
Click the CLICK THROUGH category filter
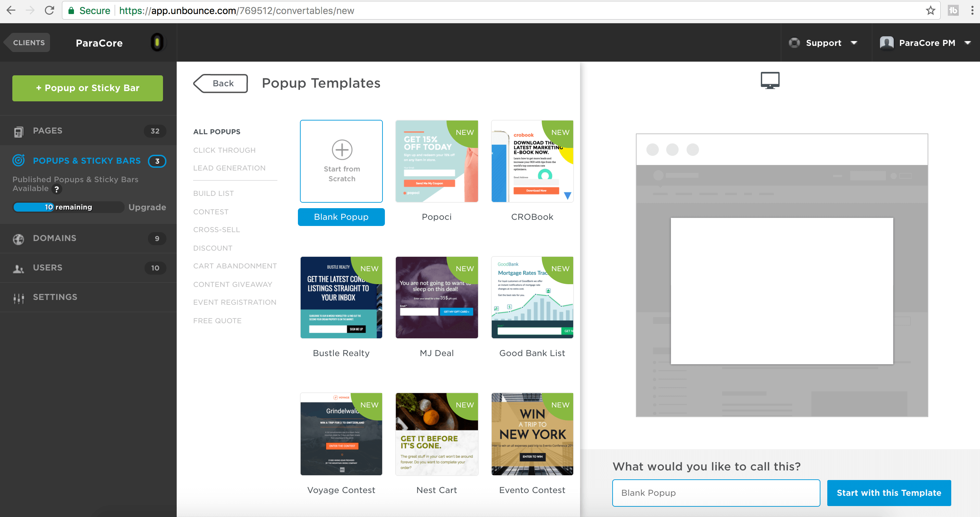coord(224,150)
